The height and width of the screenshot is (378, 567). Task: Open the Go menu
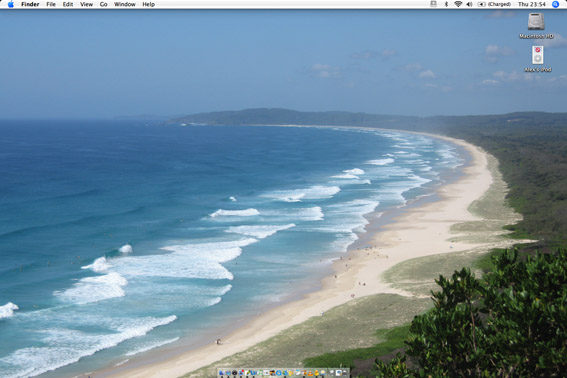103,4
